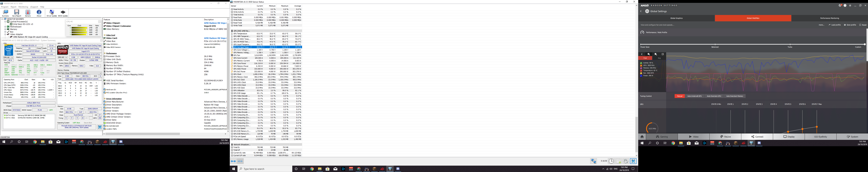Open memory module Team Group dropdown
868x172 pixels.
point(79,73)
